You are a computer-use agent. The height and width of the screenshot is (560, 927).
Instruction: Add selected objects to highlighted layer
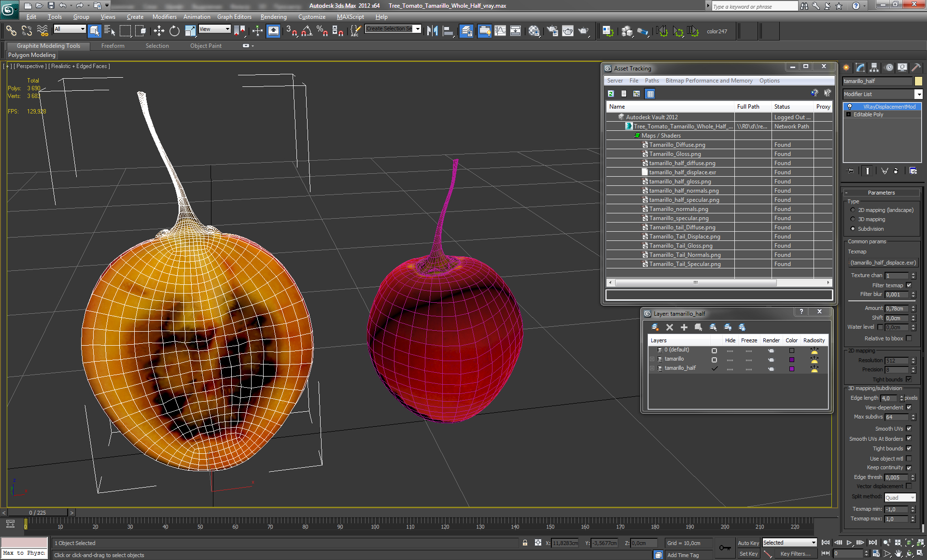coord(684,327)
